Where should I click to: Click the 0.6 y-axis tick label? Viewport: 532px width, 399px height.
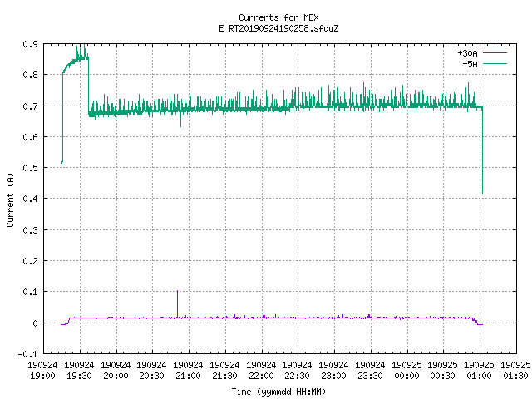pos(30,137)
